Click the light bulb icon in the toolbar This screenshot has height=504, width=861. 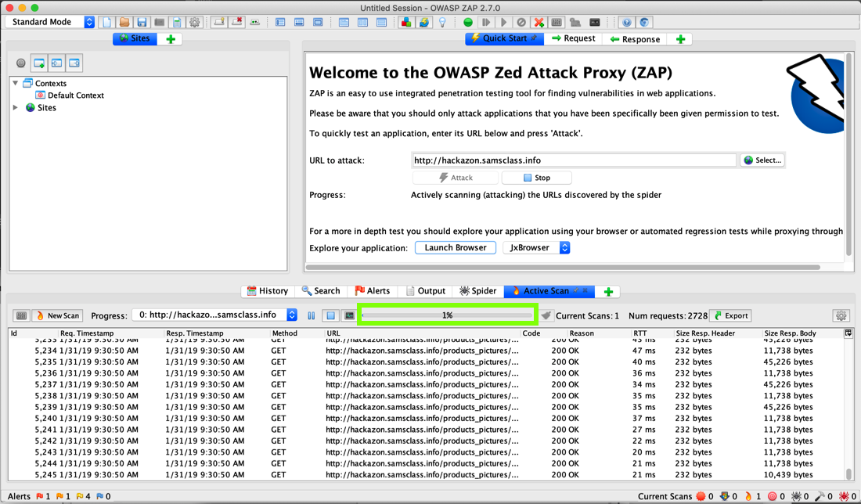click(x=442, y=22)
